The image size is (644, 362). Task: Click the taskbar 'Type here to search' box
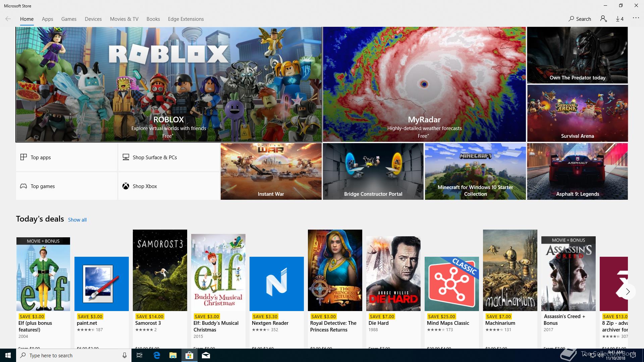coord(74,355)
